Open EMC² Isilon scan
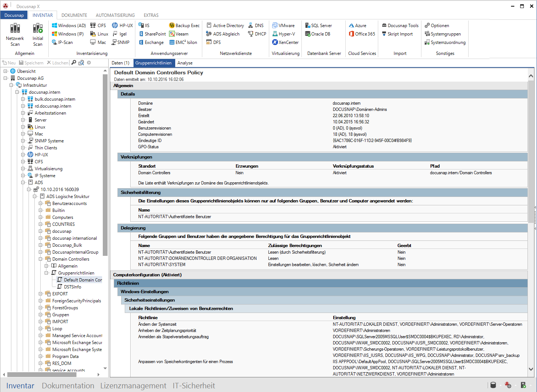 (183, 42)
